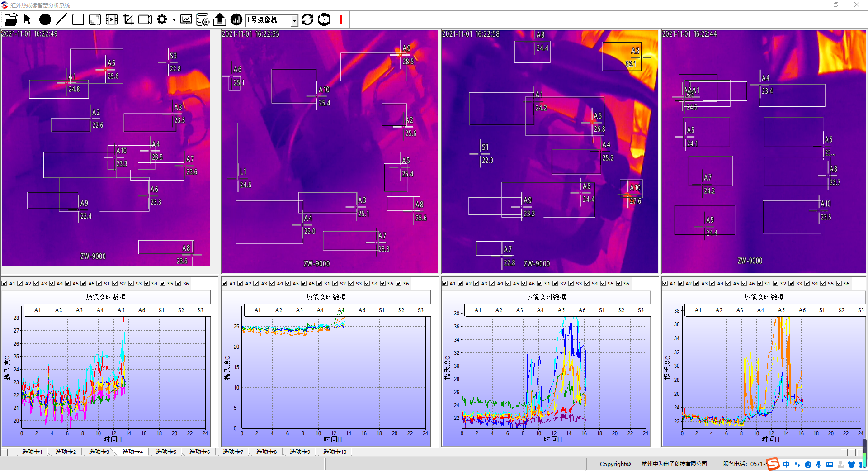Select the rectangle area tool
Image resolution: width=868 pixels, height=471 pixels.
78,19
